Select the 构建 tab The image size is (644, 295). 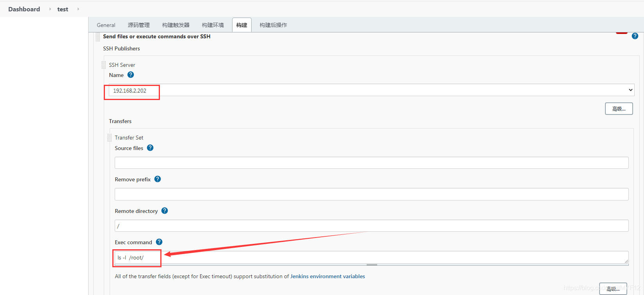click(242, 25)
